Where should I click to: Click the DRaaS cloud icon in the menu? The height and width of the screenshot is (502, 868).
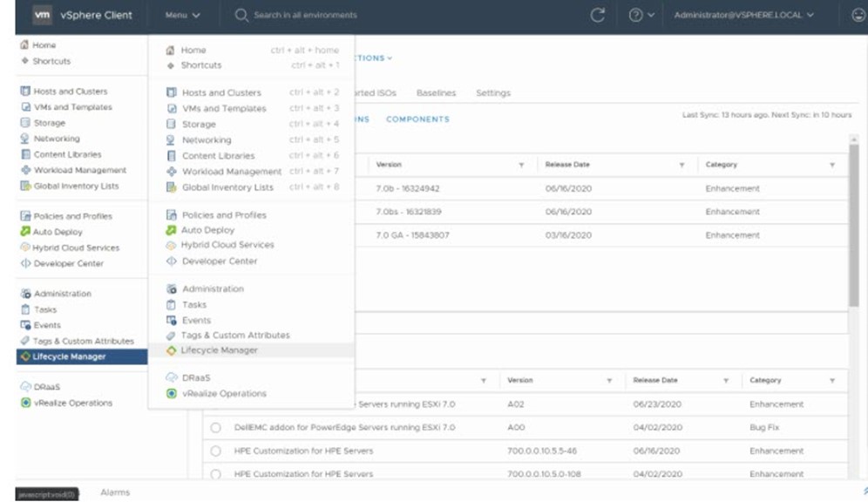coord(172,377)
